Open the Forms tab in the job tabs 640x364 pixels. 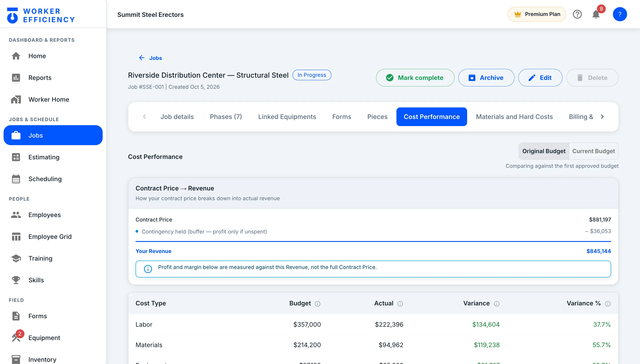click(x=341, y=117)
